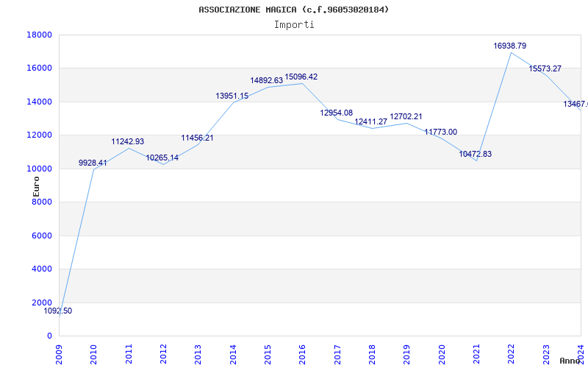Select the data label 15096.42

click(301, 77)
